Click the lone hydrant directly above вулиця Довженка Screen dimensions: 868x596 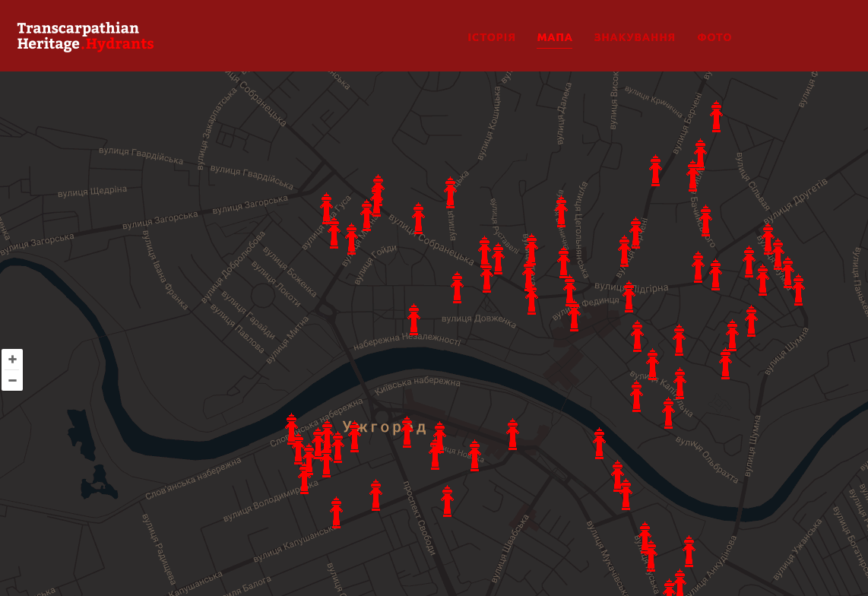[457, 289]
